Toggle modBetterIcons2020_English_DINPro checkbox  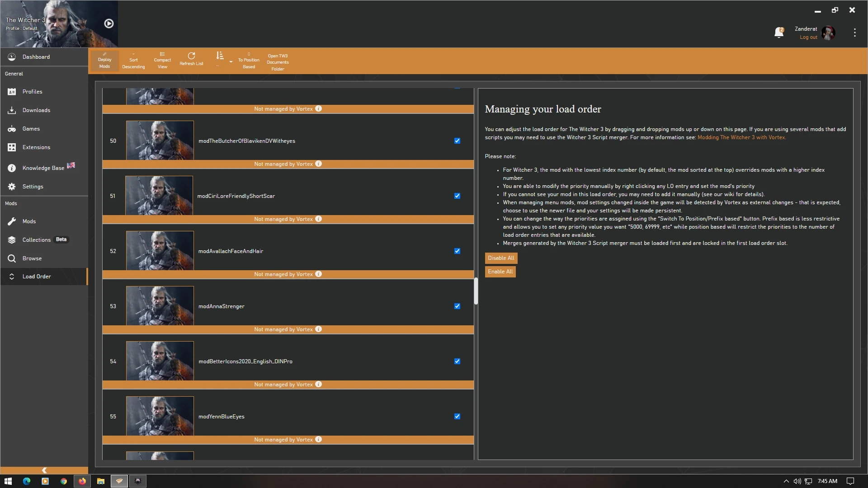(457, 361)
